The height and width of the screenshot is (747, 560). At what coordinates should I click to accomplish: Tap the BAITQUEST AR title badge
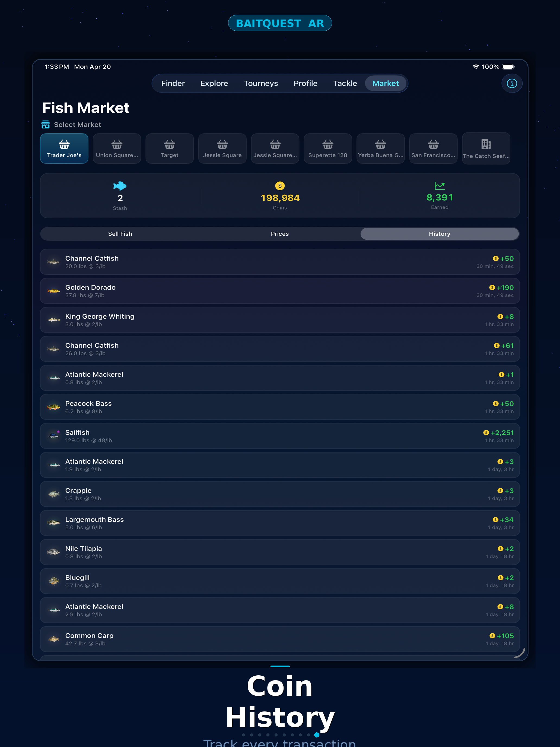point(280,23)
